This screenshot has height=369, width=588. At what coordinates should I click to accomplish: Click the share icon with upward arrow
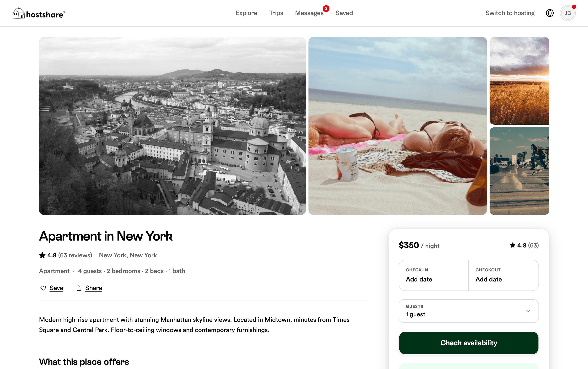click(x=79, y=288)
